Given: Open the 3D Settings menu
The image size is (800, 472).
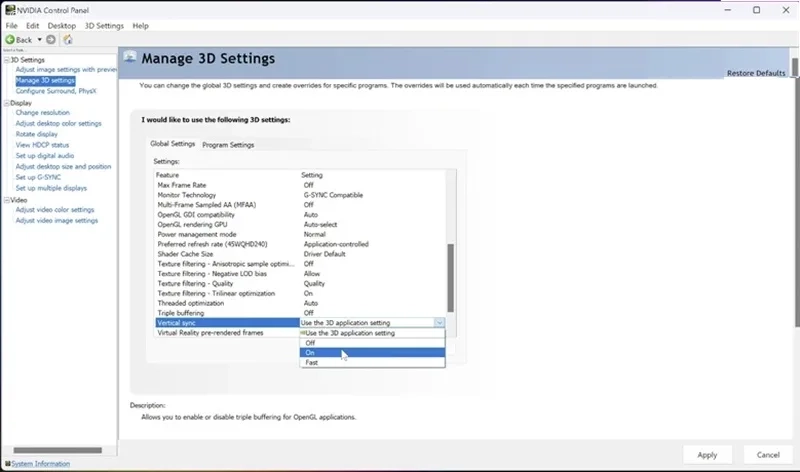Looking at the screenshot, I should coord(104,26).
